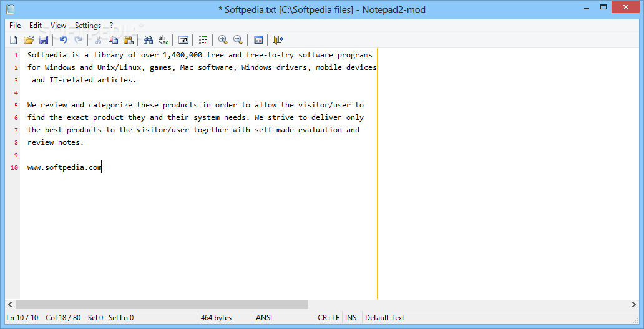This screenshot has width=644, height=329.
Task: Maximize the Notepad2-mod window
Action: coord(603,7)
